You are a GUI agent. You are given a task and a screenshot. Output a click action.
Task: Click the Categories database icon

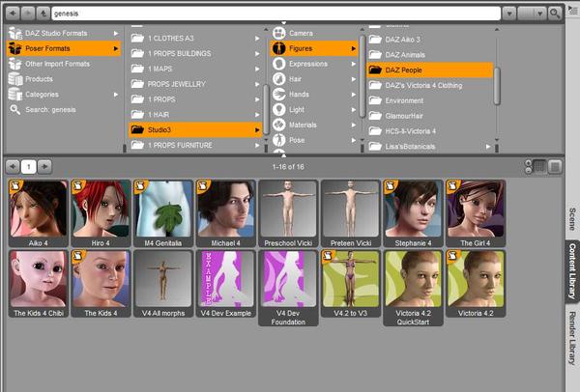pos(15,95)
